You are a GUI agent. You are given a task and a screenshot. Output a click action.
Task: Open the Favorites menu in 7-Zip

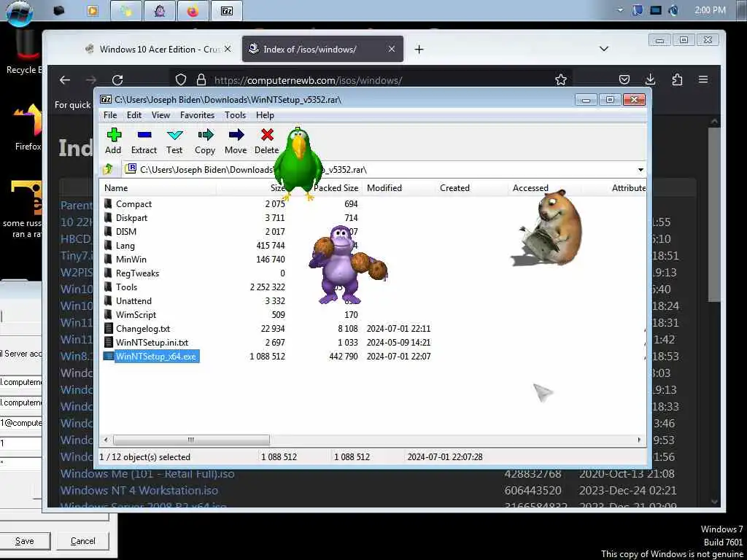click(197, 114)
